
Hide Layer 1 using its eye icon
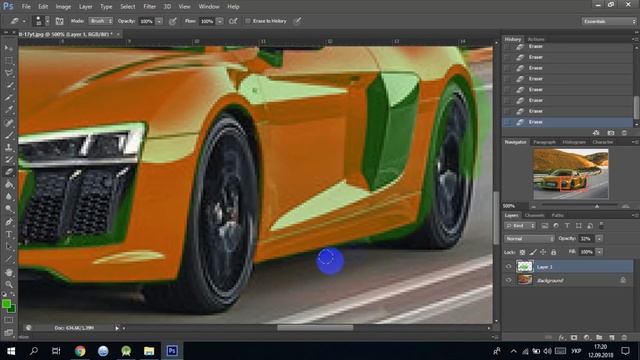(509, 267)
